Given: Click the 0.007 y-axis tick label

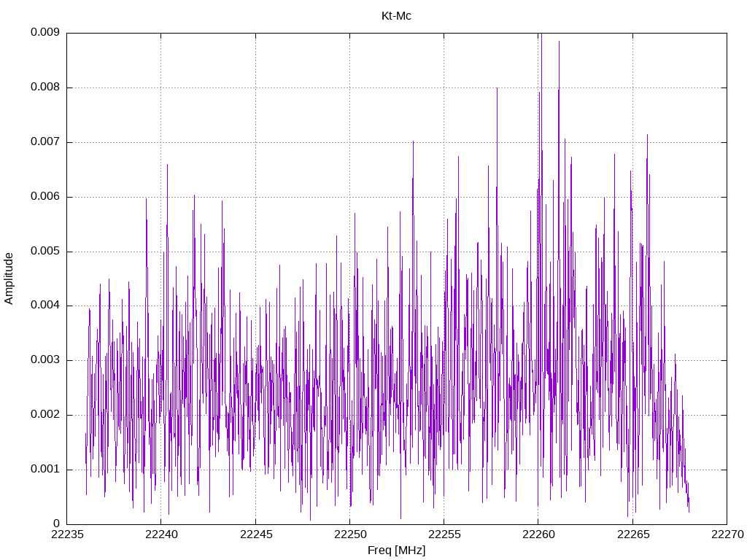Looking at the screenshot, I should pos(45,141).
